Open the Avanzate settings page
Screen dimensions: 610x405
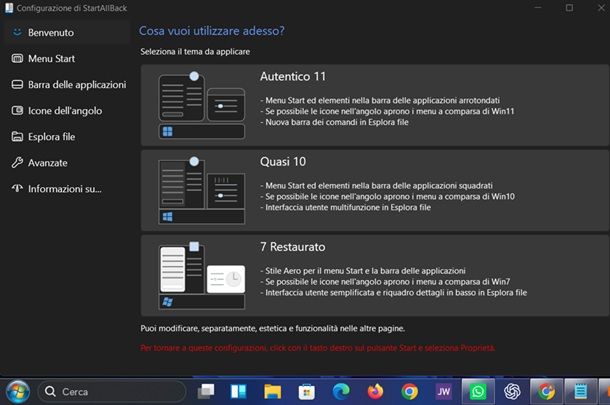[66, 163]
